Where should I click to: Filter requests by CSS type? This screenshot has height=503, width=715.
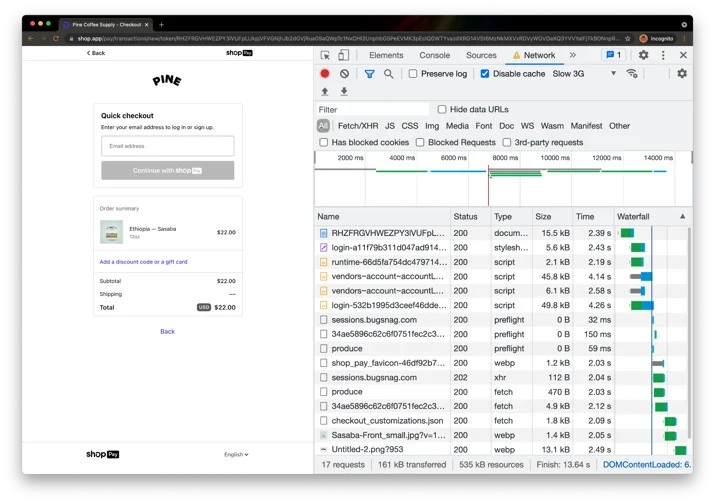coord(409,126)
